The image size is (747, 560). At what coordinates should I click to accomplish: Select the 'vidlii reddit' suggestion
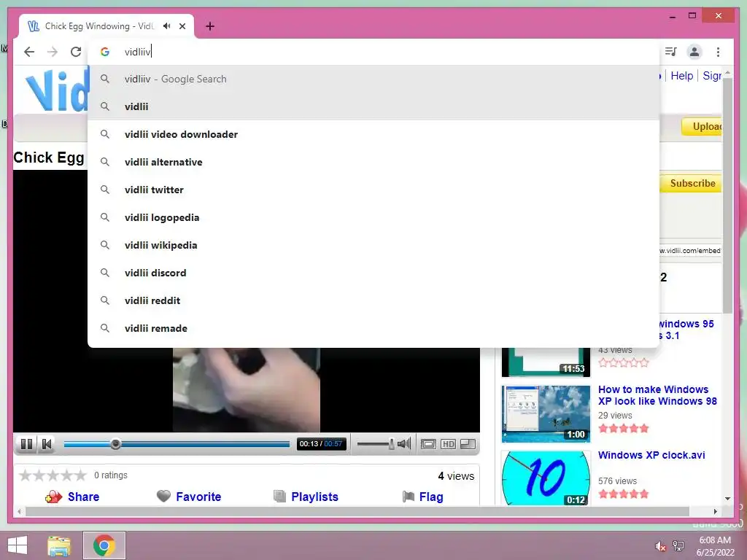(x=373, y=300)
